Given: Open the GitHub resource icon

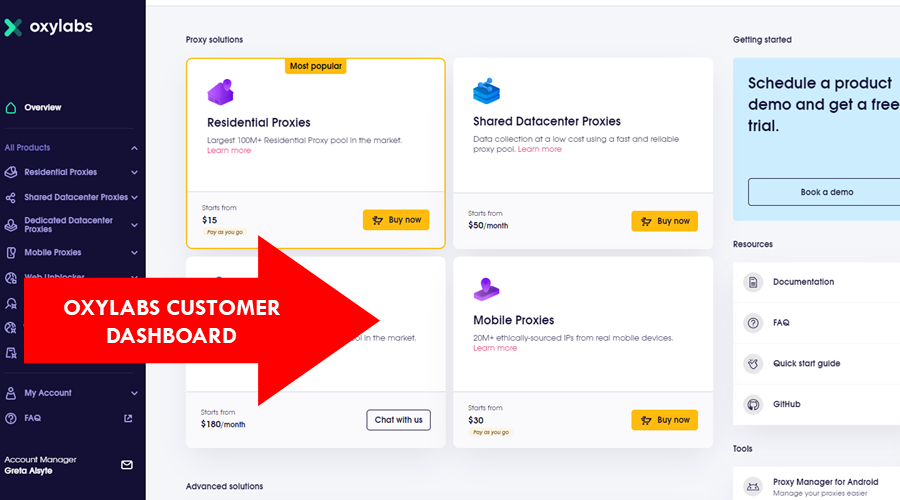Looking at the screenshot, I should [x=754, y=405].
